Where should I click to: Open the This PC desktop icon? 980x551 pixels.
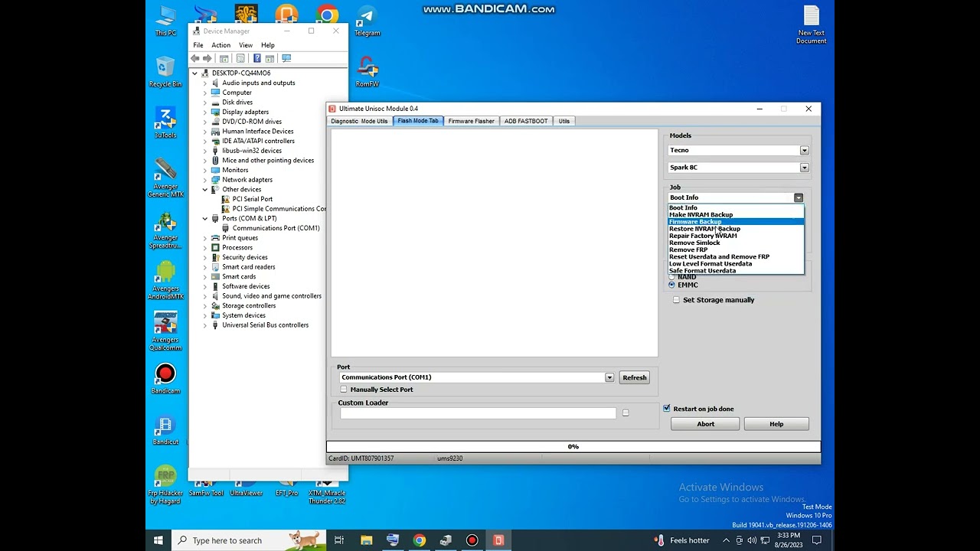click(x=165, y=21)
